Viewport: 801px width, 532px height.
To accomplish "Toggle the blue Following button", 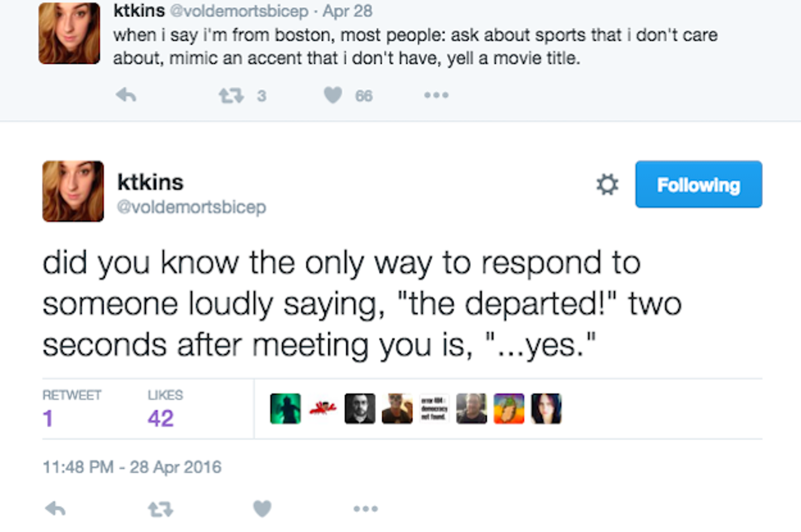I will [698, 185].
